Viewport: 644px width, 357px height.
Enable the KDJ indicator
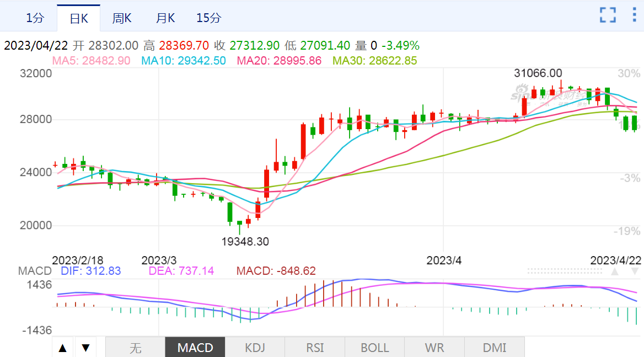pos(255,348)
